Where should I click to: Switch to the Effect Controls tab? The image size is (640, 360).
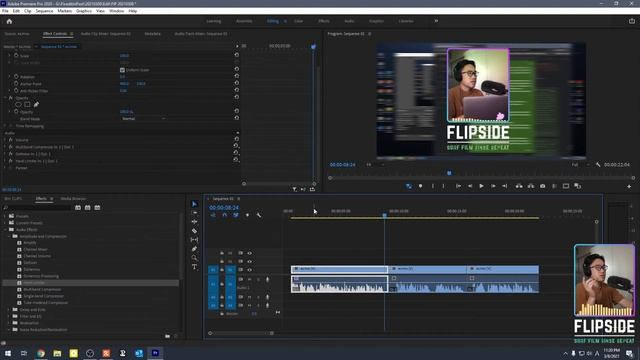point(55,34)
